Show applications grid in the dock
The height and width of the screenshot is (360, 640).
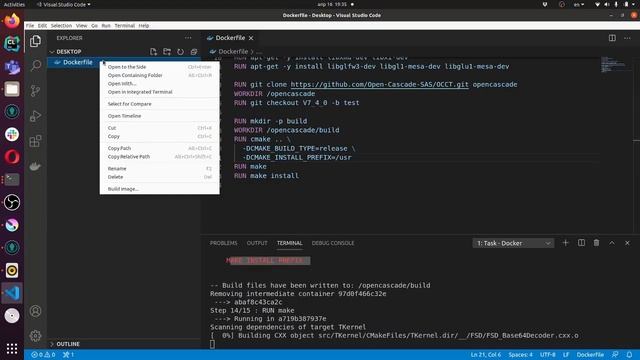click(12, 349)
